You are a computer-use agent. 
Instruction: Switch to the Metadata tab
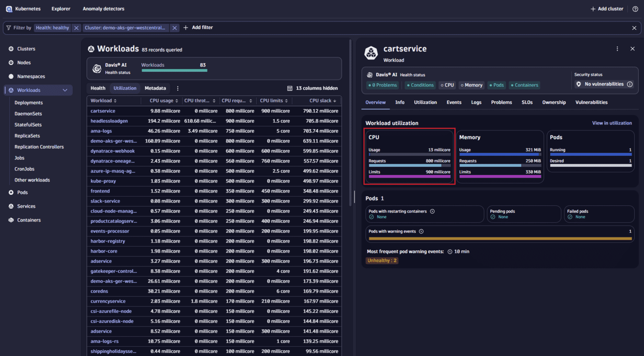[x=155, y=88]
